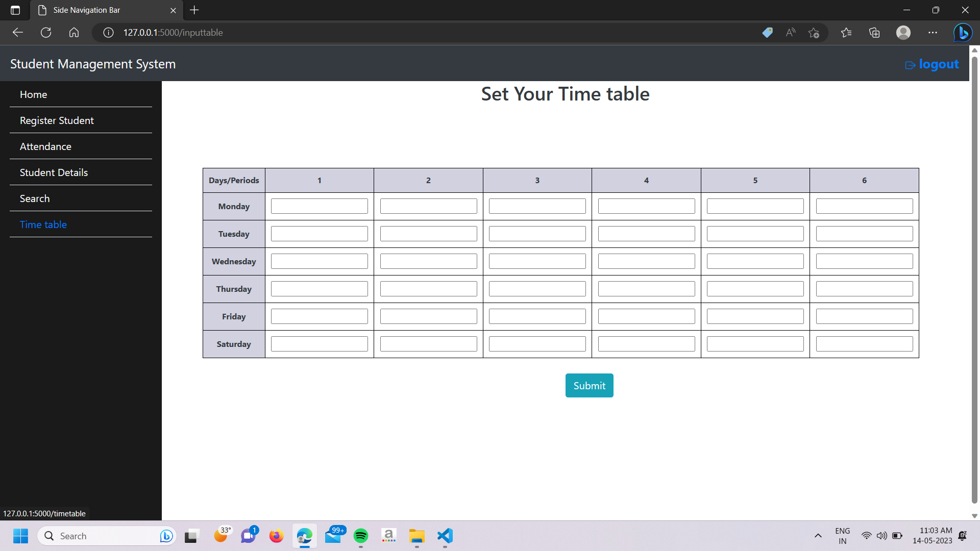This screenshot has height=551, width=980.
Task: Expand hidden icons in system tray
Action: point(818,536)
